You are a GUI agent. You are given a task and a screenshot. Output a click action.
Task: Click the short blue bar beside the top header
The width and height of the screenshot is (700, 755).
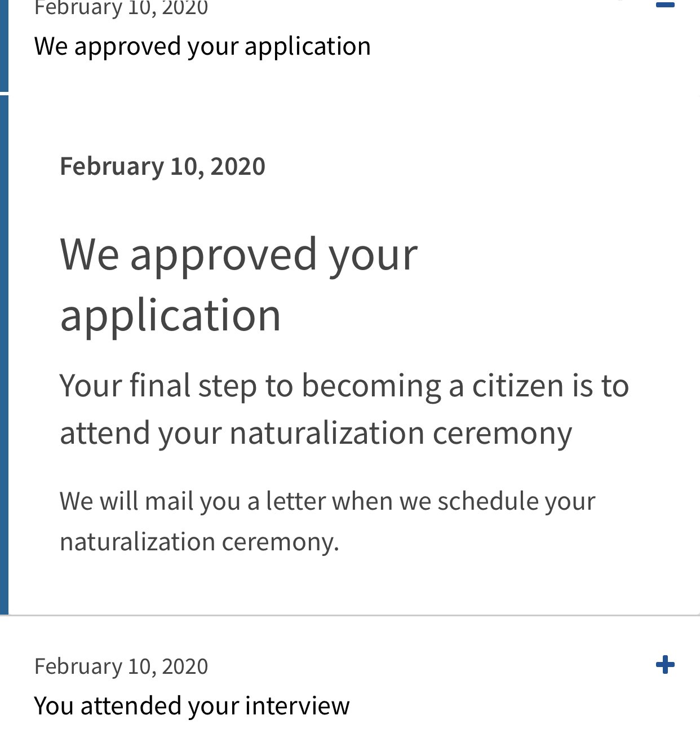coord(4,45)
